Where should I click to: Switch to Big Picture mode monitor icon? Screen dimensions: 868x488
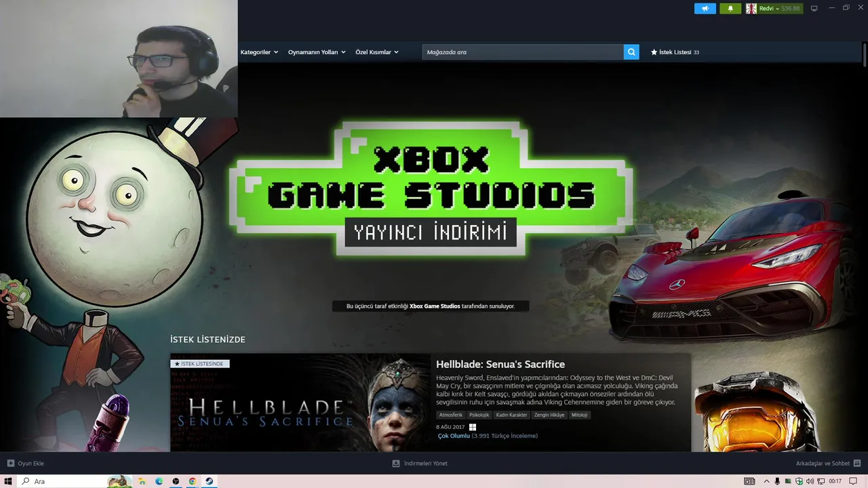tap(814, 9)
